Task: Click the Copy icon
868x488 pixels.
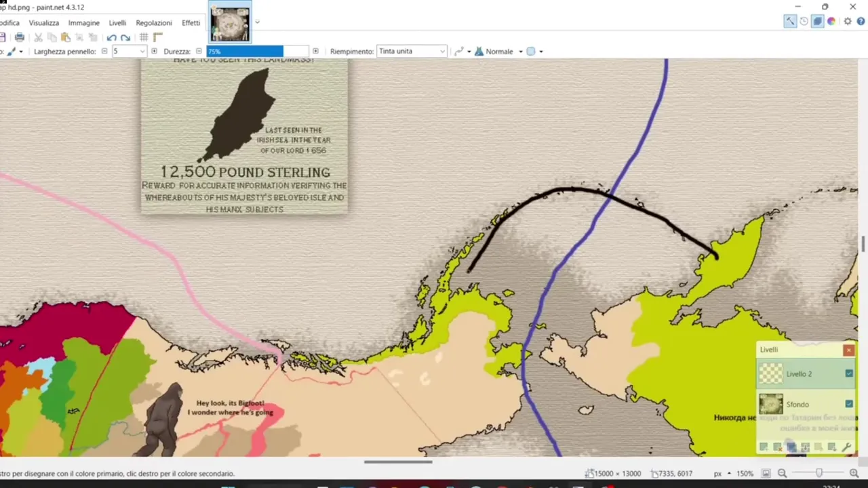Action: click(52, 37)
